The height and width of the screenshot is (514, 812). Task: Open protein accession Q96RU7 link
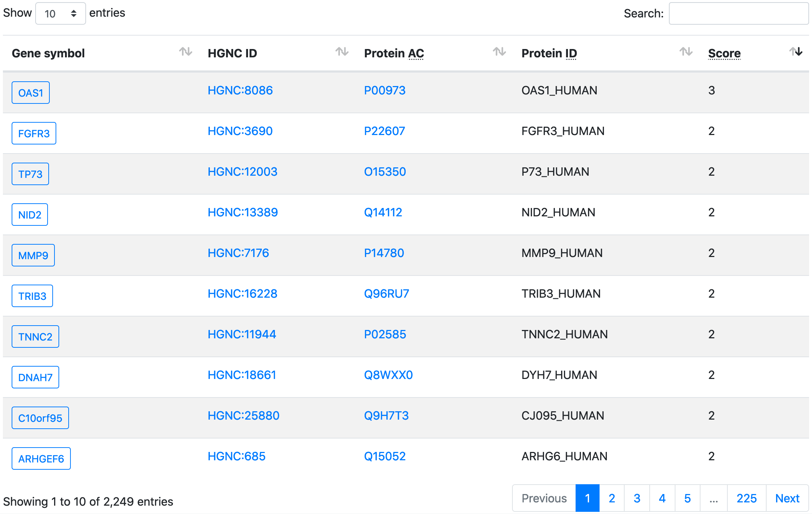[x=386, y=294]
